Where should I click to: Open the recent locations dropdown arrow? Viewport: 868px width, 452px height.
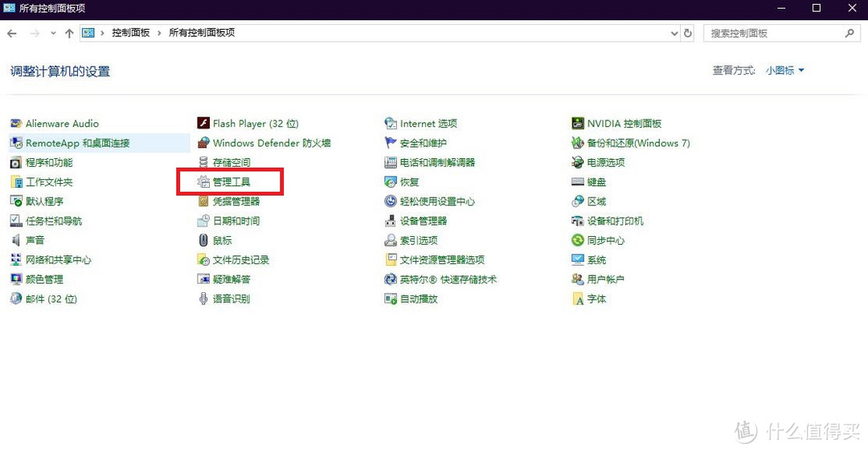pos(53,34)
